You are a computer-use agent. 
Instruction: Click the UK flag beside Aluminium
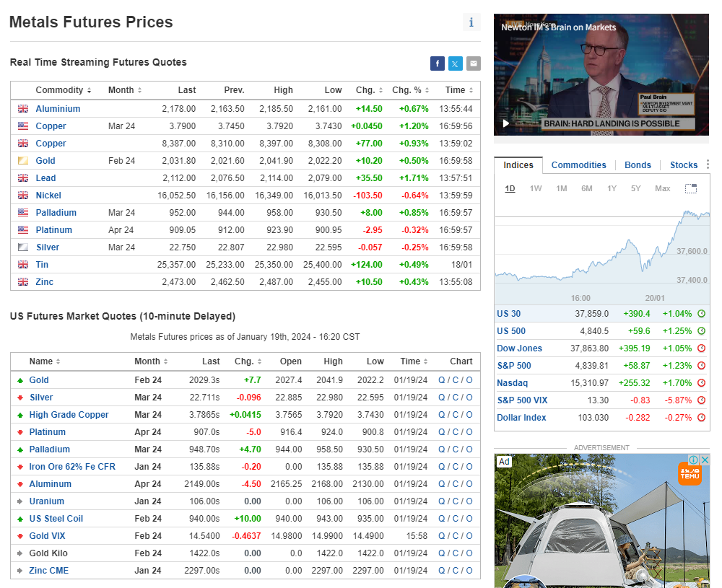(x=23, y=109)
